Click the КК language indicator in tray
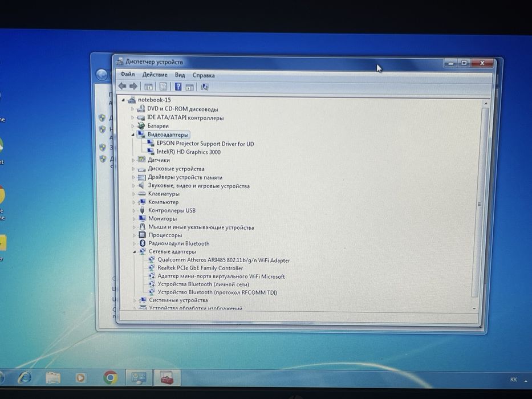 [x=513, y=380]
